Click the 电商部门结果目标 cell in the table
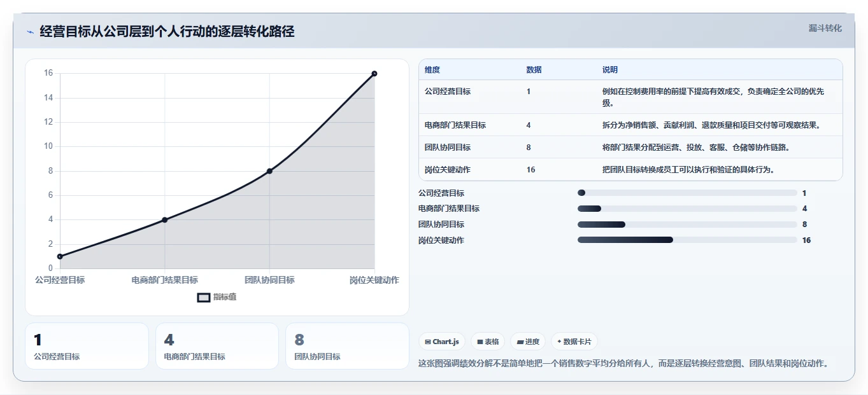This screenshot has height=395, width=868. [x=455, y=125]
